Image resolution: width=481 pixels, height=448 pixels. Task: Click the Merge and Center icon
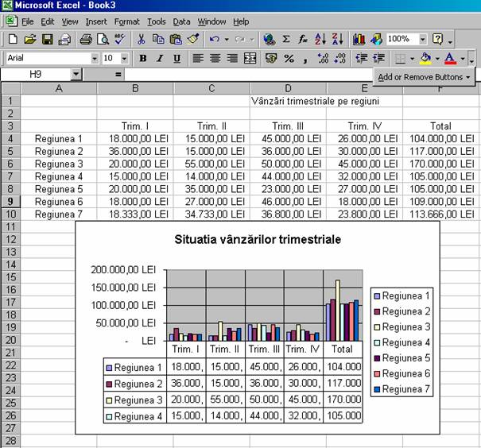pos(250,58)
